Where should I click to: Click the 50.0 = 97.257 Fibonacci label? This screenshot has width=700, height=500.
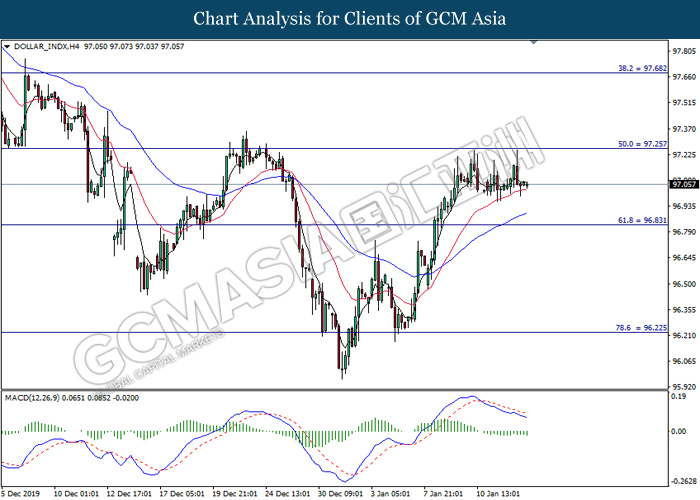[x=642, y=144]
